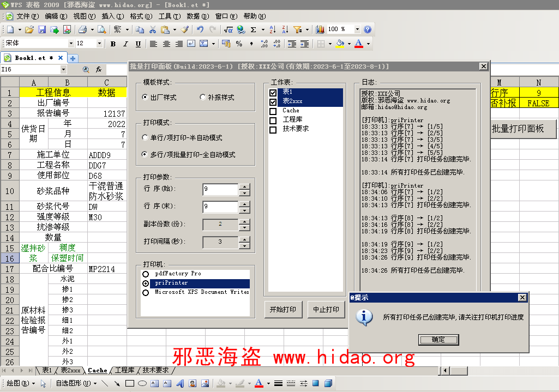This screenshot has width=559, height=392.
Task: Open the 格式 menu
Action: pyautogui.click(x=141, y=16)
